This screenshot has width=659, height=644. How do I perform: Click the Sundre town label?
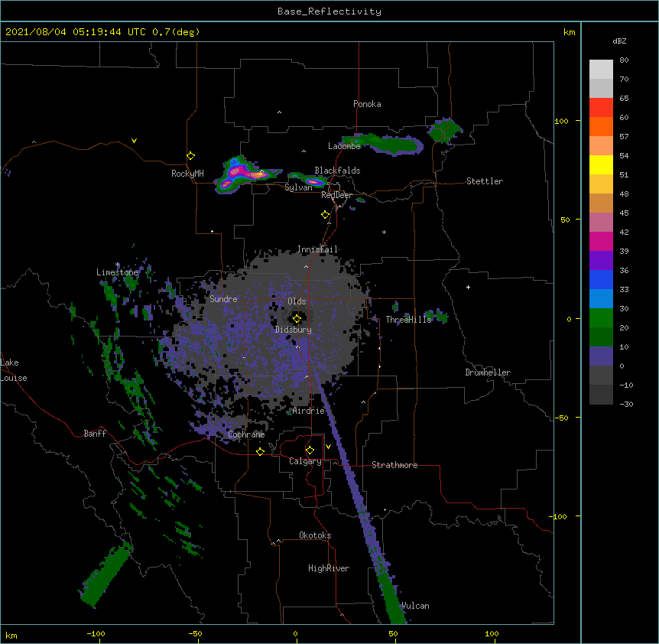point(223,299)
